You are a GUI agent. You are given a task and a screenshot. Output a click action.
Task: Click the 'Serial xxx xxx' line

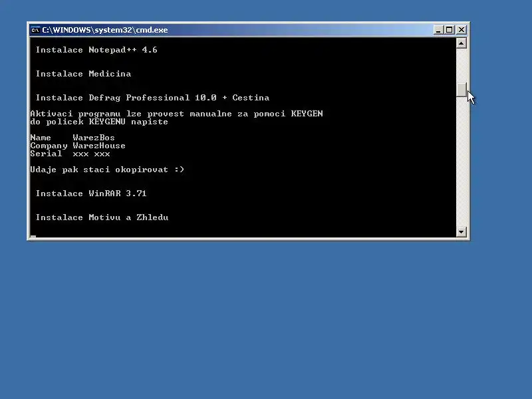(x=70, y=154)
